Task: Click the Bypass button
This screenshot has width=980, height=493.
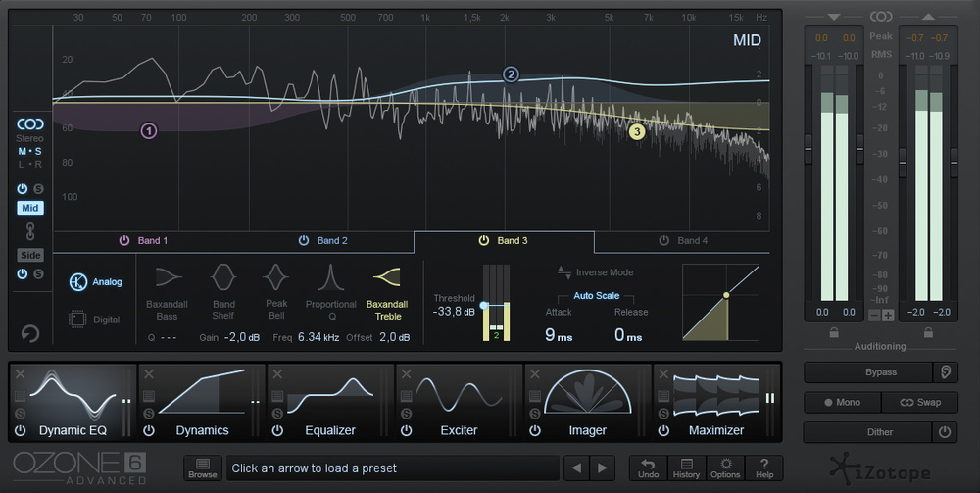Action: coord(868,372)
